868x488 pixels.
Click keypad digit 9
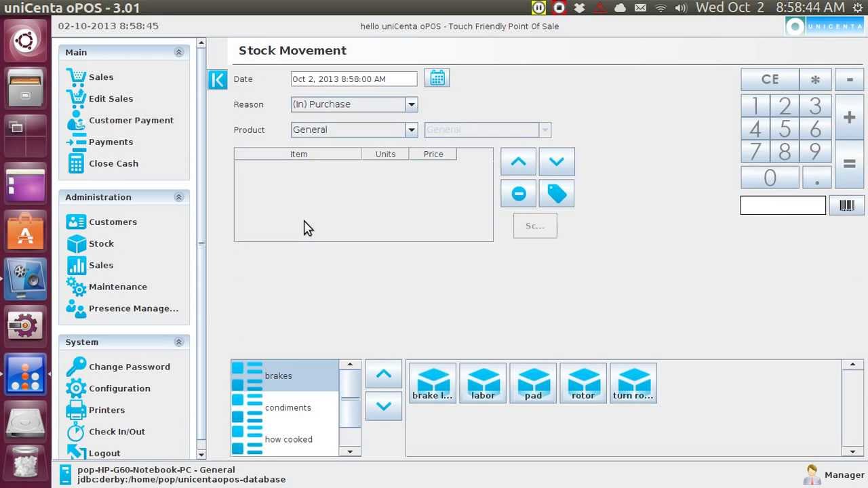[x=815, y=151]
